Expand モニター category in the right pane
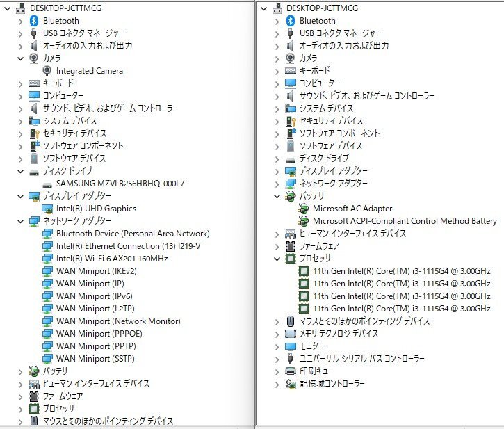 (277, 347)
